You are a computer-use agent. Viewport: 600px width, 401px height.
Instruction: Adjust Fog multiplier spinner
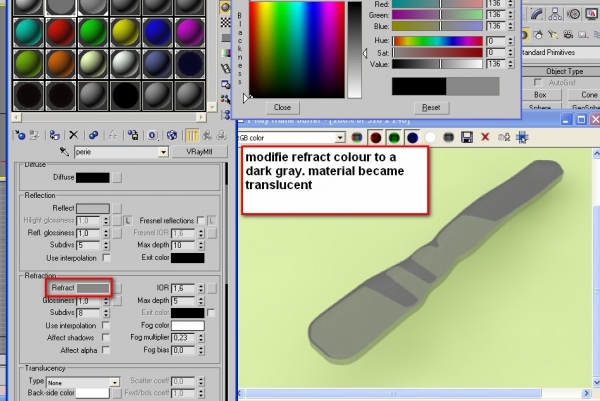[x=201, y=337]
